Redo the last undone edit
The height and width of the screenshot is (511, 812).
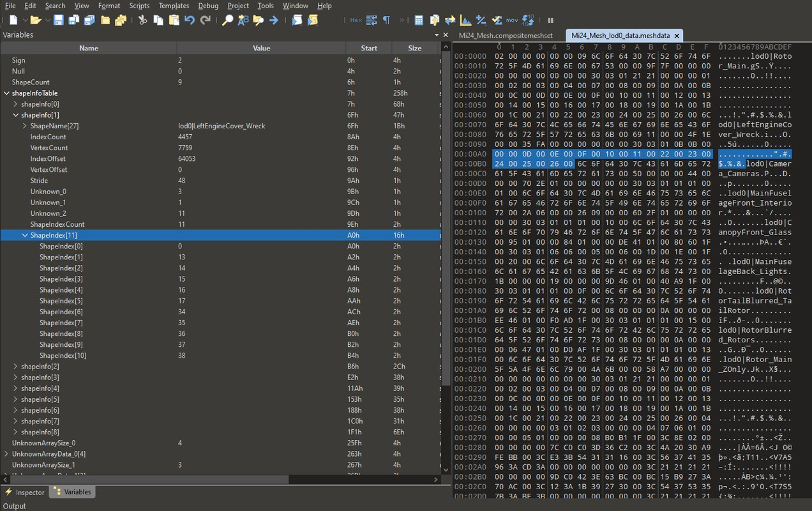[205, 20]
